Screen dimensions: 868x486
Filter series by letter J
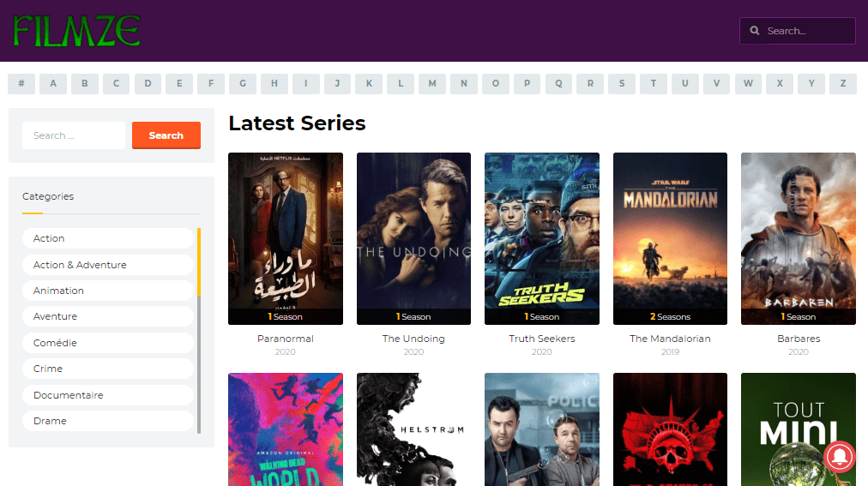tap(337, 83)
